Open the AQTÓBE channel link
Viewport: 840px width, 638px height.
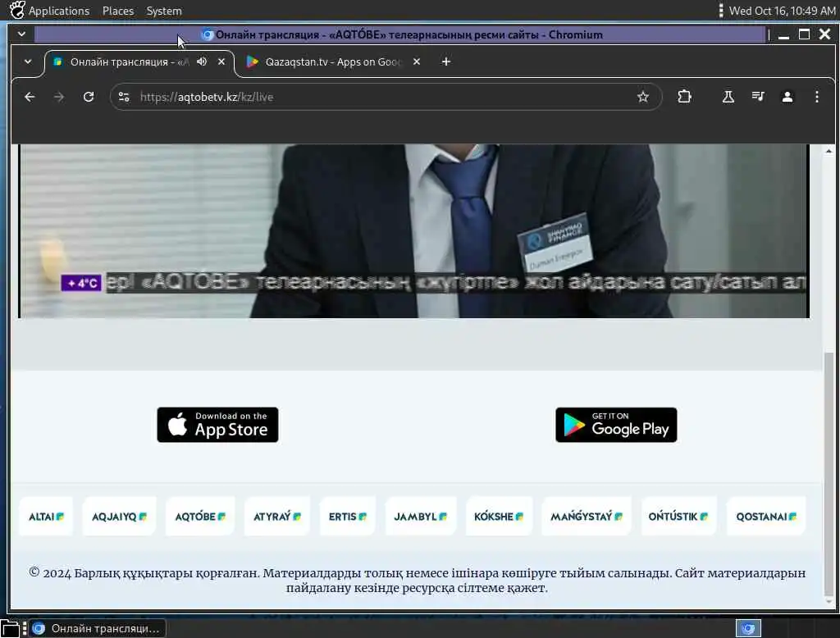[x=200, y=517]
